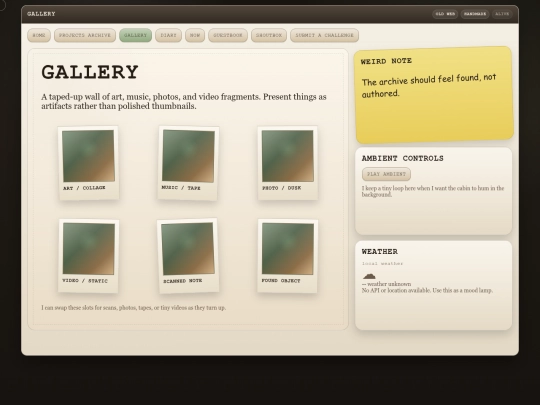Open the Home nav tab
Screen dimensions: 540x405
coord(39,35)
